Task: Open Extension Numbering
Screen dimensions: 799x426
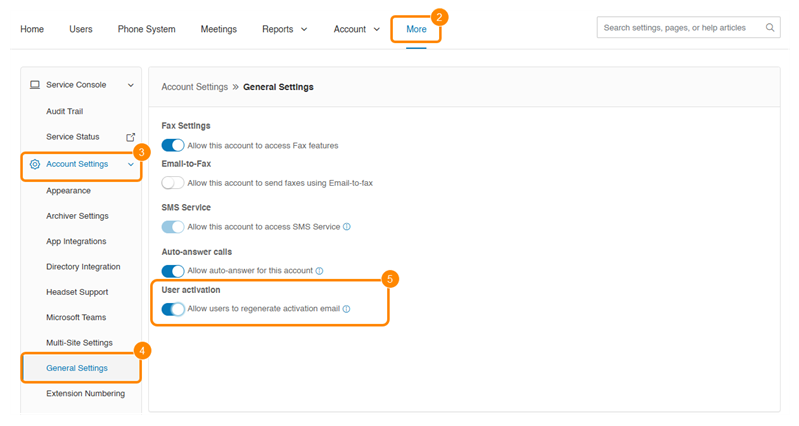Action: pyautogui.click(x=86, y=394)
